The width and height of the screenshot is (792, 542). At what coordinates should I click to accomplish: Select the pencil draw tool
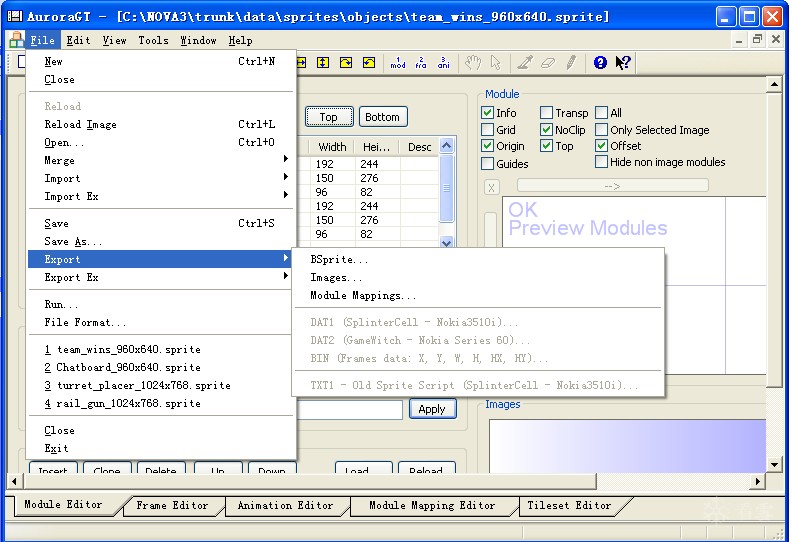[571, 63]
